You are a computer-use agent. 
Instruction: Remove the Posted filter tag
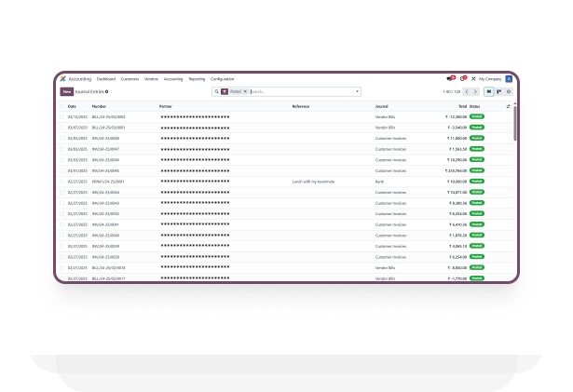[245, 92]
